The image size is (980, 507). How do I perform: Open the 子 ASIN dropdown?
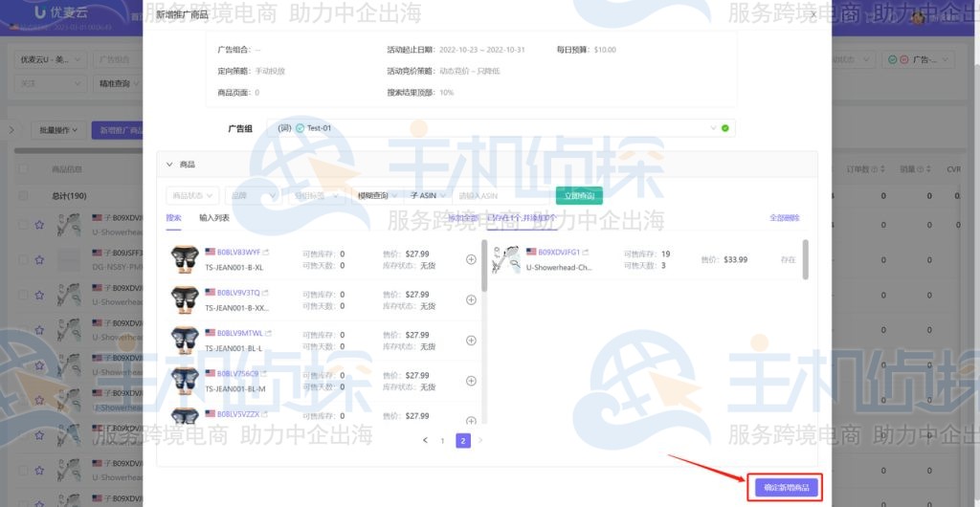coord(428,195)
